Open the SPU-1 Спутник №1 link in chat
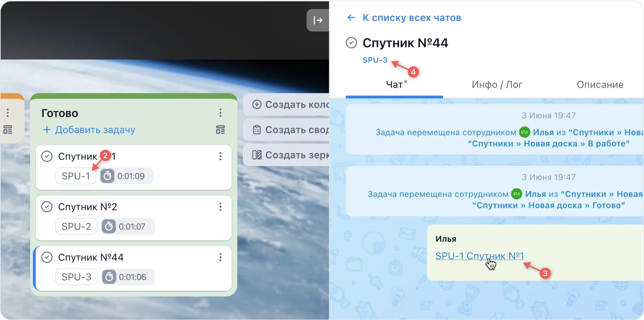The height and width of the screenshot is (320, 644). pyautogui.click(x=479, y=256)
